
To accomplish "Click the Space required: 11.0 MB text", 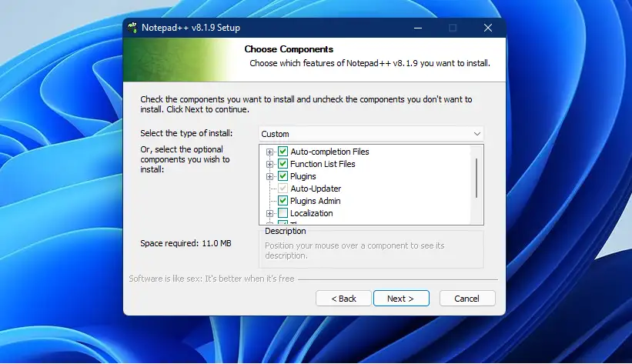I will pos(186,243).
